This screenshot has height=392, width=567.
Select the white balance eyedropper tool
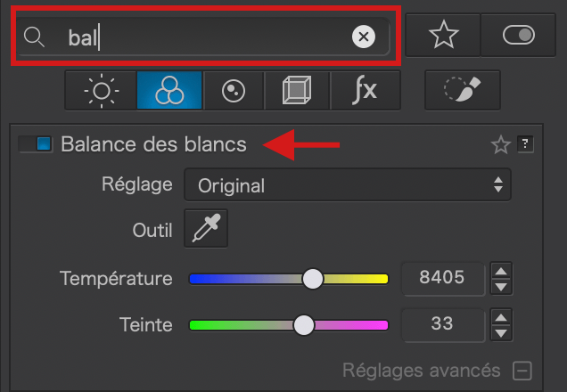206,228
